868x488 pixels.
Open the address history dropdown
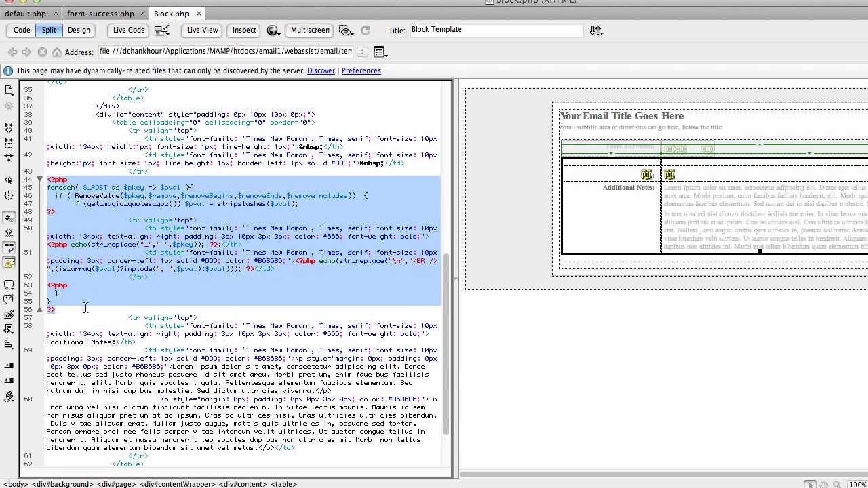point(362,52)
